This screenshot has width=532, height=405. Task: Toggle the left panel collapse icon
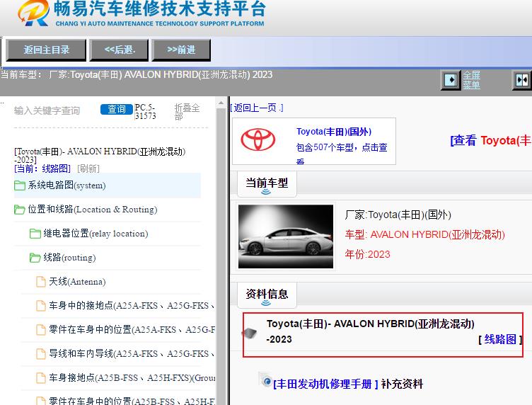(451, 81)
